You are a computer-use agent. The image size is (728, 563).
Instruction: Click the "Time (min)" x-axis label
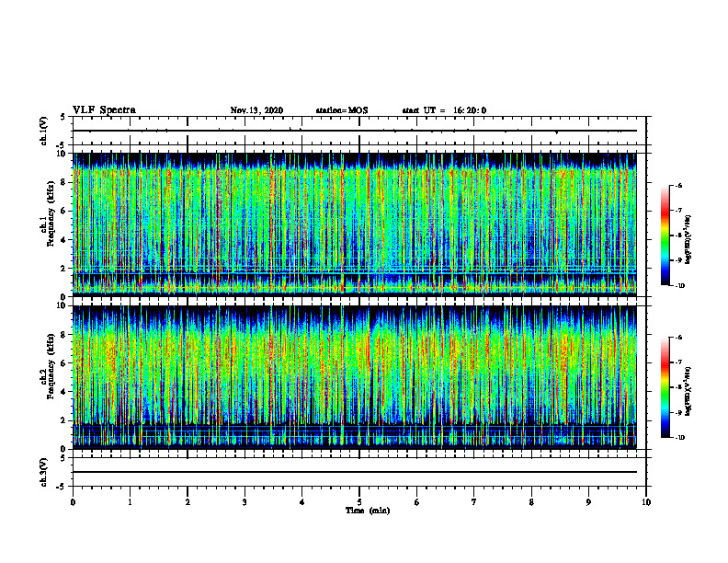coord(368,511)
